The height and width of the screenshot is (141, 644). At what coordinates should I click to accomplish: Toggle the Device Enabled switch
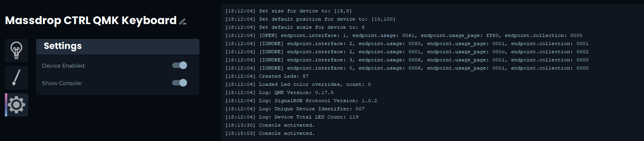coord(180,65)
